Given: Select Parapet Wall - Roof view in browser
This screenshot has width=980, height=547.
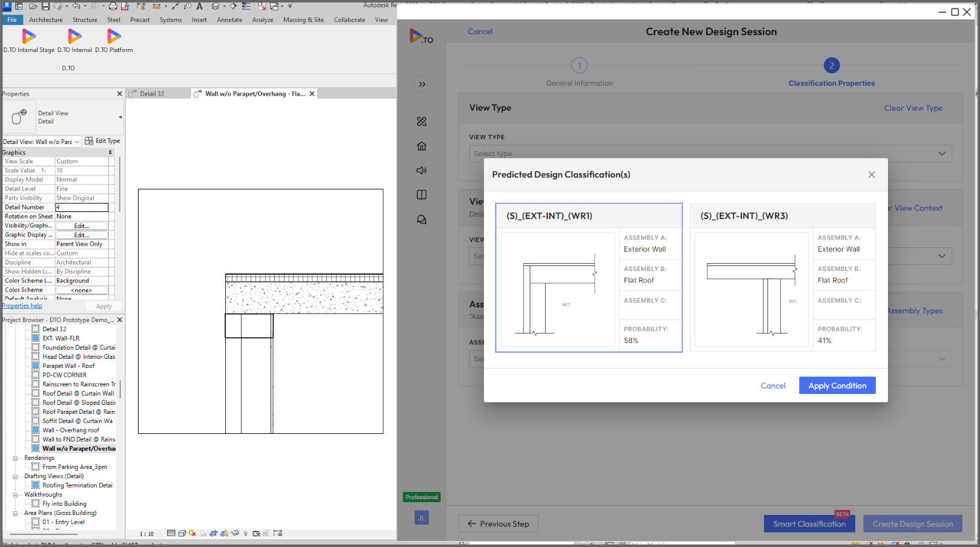Looking at the screenshot, I should click(x=68, y=366).
